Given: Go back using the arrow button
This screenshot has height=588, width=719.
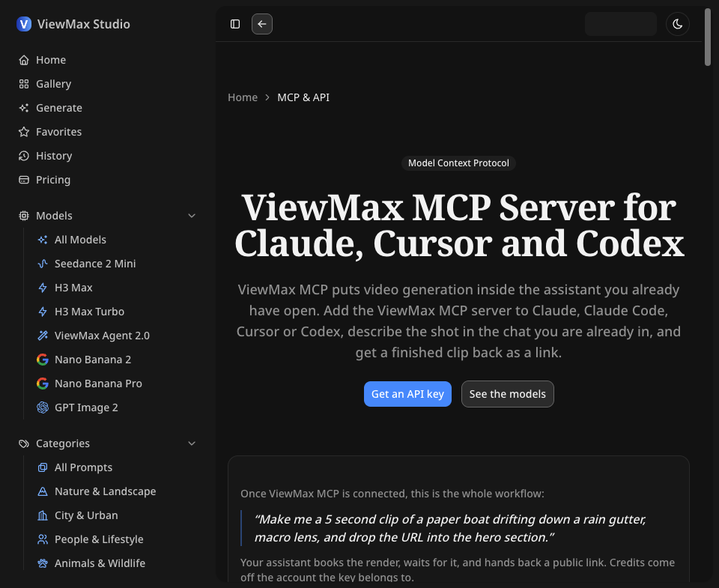Looking at the screenshot, I should 262,24.
